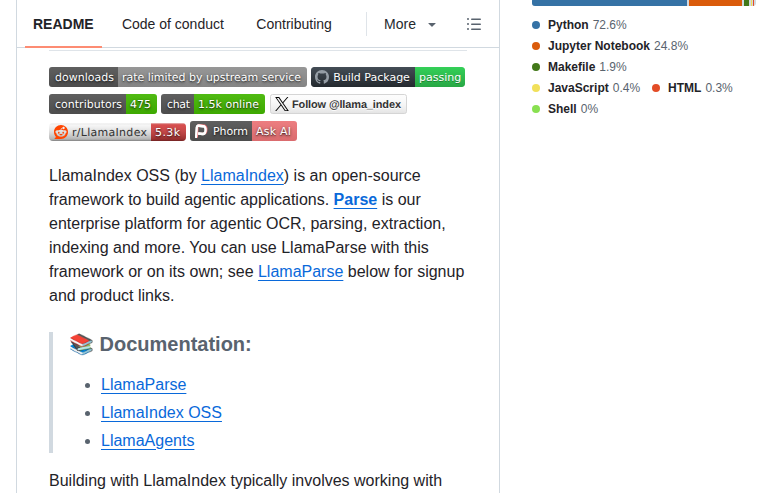Select the HTML 0.3% entry
Viewport: 780px width, 493px height.
[692, 88]
